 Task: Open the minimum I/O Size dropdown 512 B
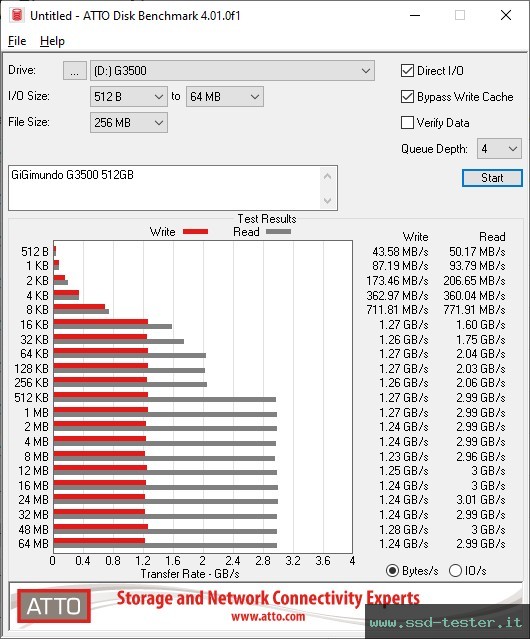(129, 97)
